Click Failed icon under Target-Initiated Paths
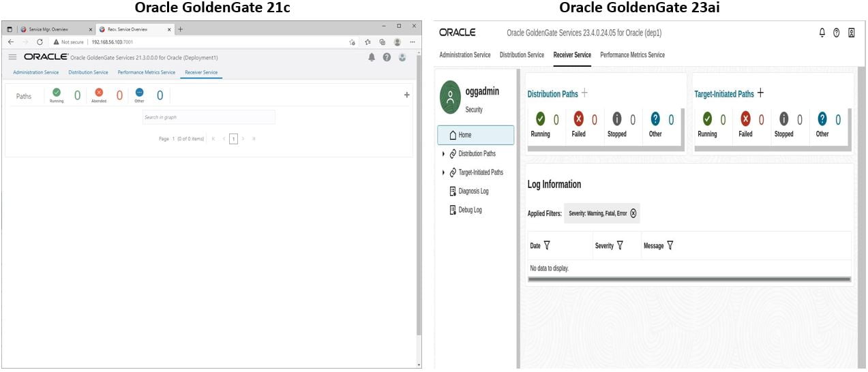Screen dimensions: 868x372 tap(746, 119)
